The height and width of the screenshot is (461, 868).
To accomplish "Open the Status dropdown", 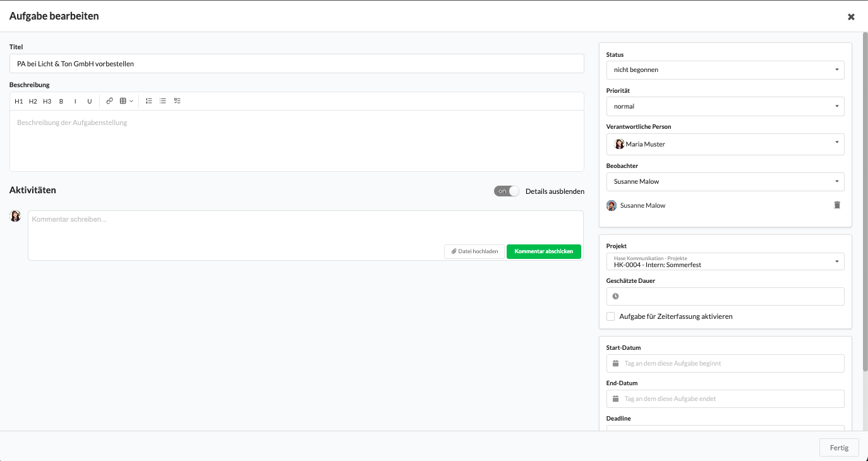I will (725, 70).
